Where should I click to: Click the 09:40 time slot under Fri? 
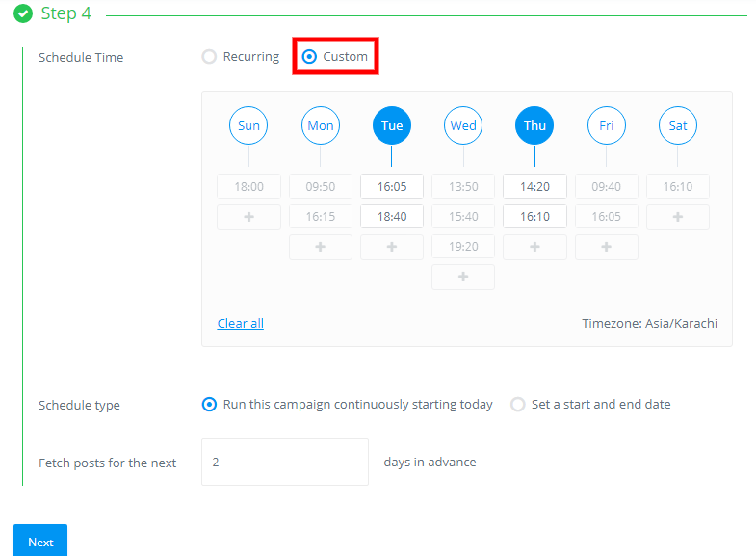click(x=606, y=187)
